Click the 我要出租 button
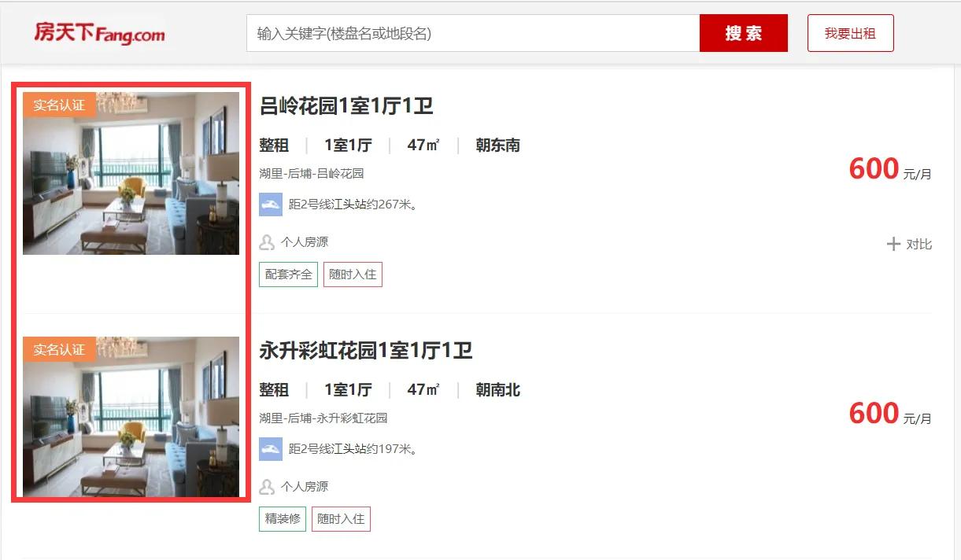Screen dimensions: 961x560 click(x=850, y=33)
